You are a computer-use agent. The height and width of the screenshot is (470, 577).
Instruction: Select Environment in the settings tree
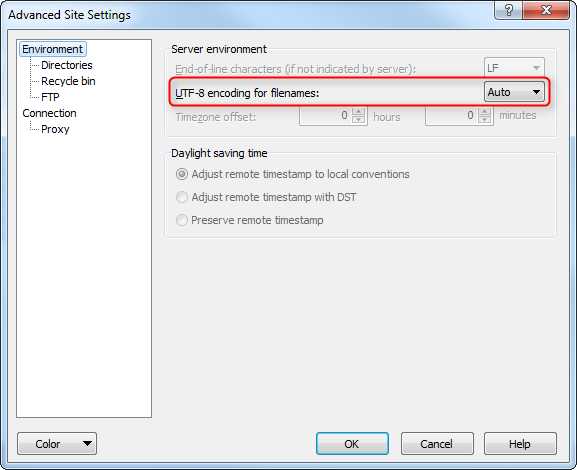pyautogui.click(x=53, y=49)
